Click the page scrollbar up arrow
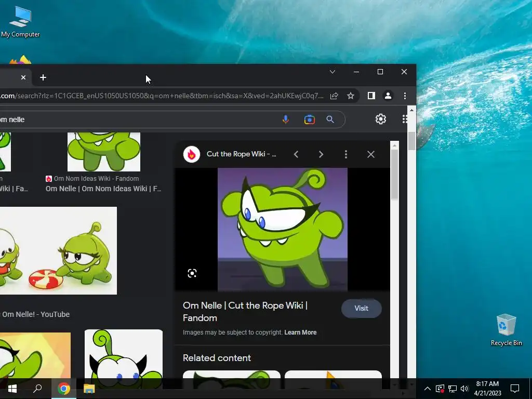 pyautogui.click(x=411, y=110)
